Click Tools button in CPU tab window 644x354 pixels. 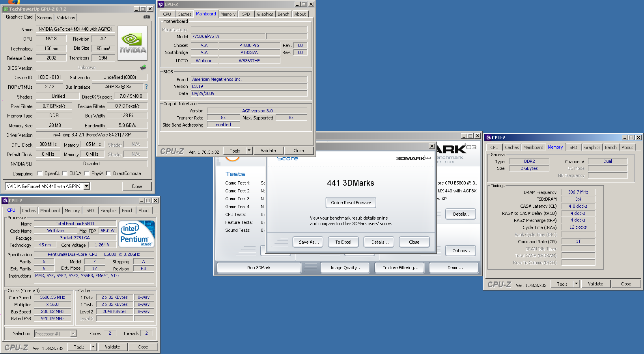[x=79, y=347]
